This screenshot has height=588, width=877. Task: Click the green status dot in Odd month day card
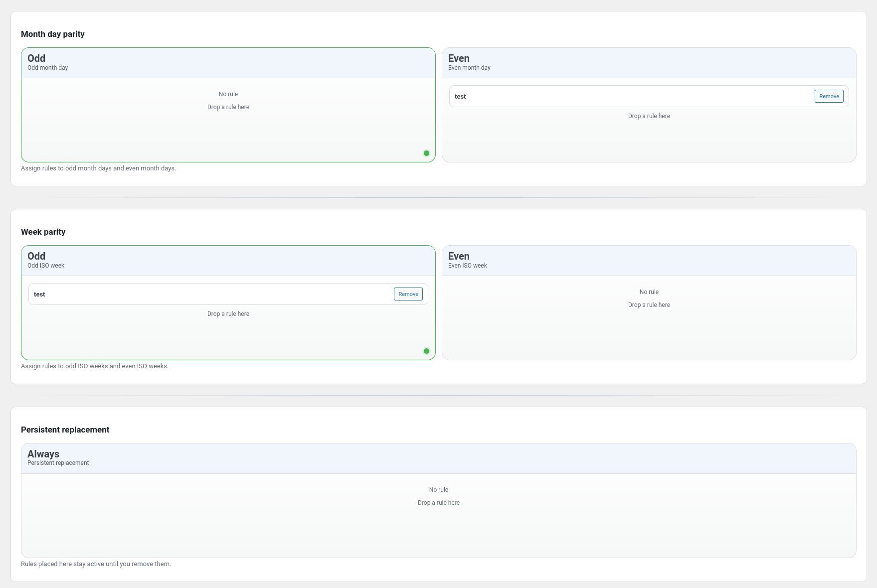[426, 153]
